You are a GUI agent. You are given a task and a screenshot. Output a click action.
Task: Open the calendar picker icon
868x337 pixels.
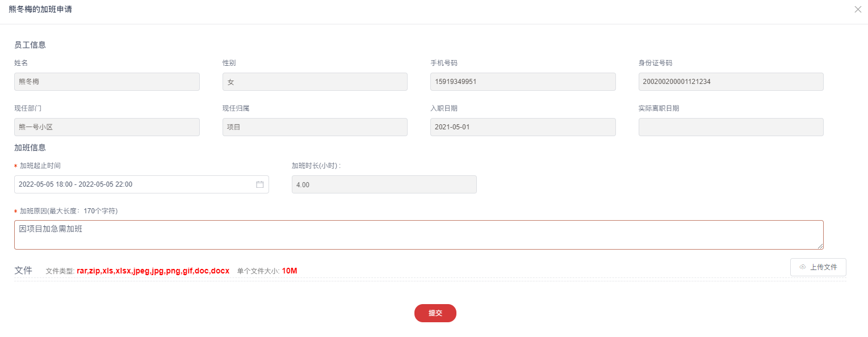pos(260,184)
